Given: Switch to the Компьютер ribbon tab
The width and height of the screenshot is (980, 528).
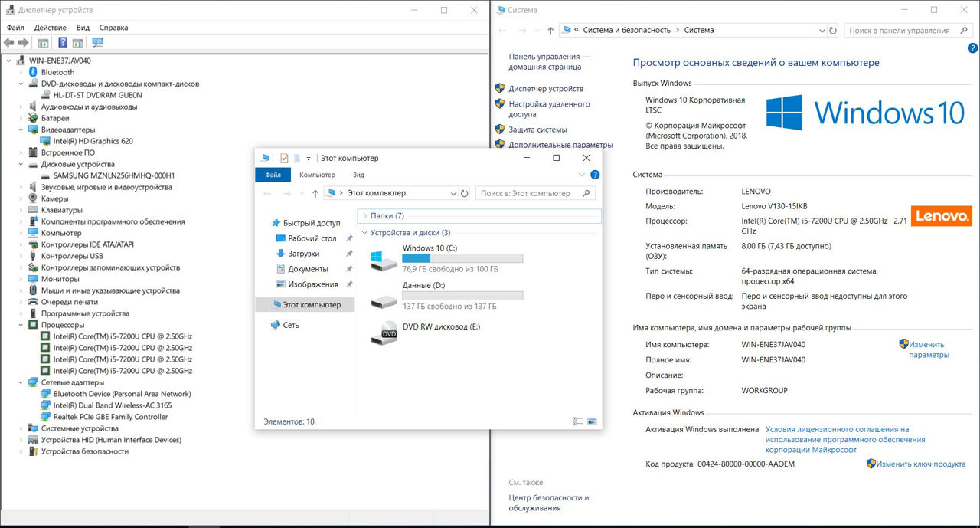Looking at the screenshot, I should click(317, 175).
